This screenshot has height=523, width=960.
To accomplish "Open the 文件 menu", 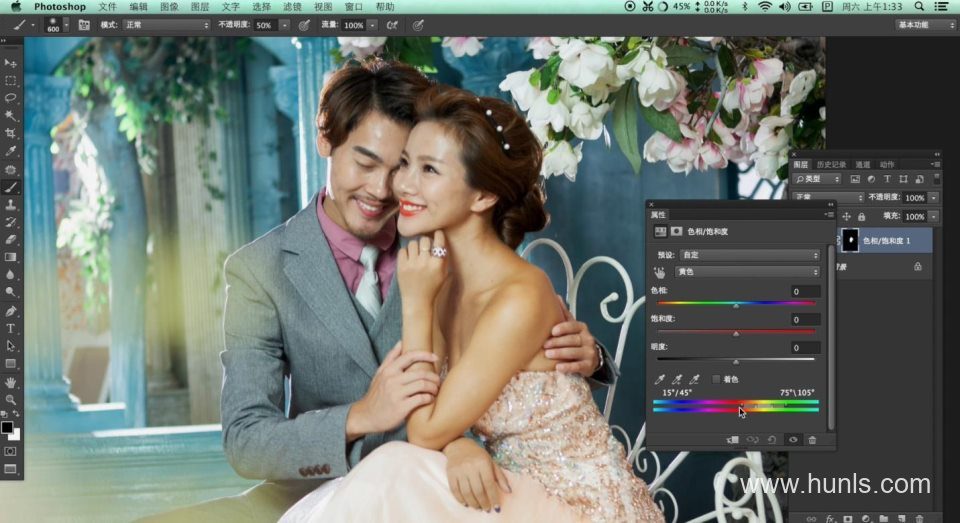I will tap(107, 7).
